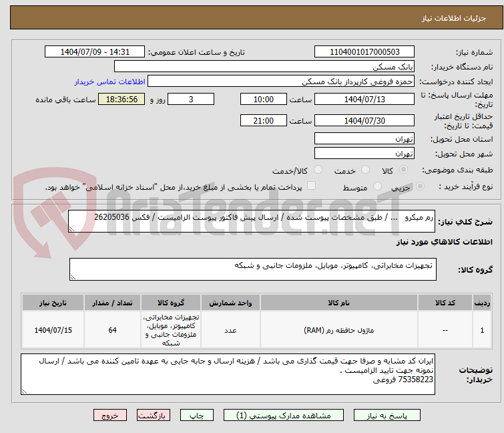The height and width of the screenshot is (433, 504).
Task: Click the تجهیزات مخابراتی group cell in table row
Action: coord(171,330)
